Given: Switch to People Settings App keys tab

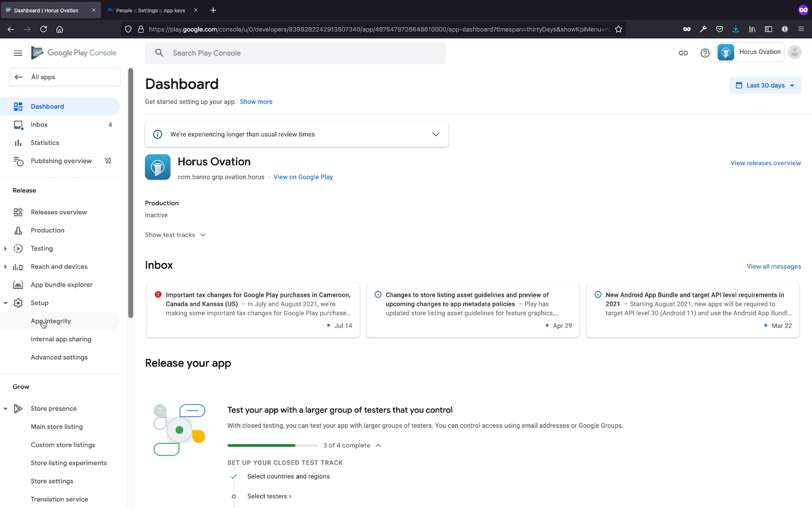Looking at the screenshot, I should [151, 10].
